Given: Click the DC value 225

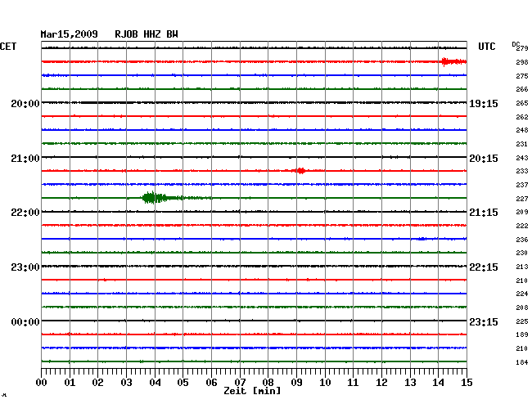Looking at the screenshot, I should pyautogui.click(x=522, y=321).
